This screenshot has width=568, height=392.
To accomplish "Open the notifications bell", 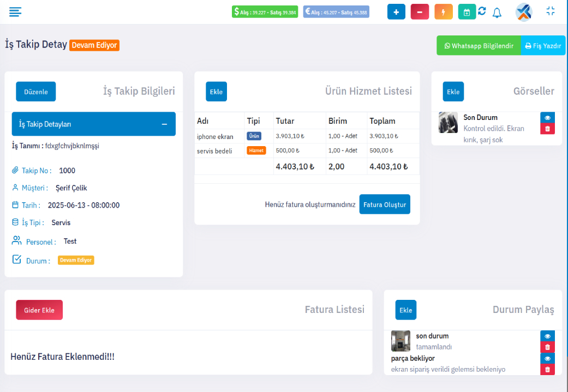I will point(497,13).
